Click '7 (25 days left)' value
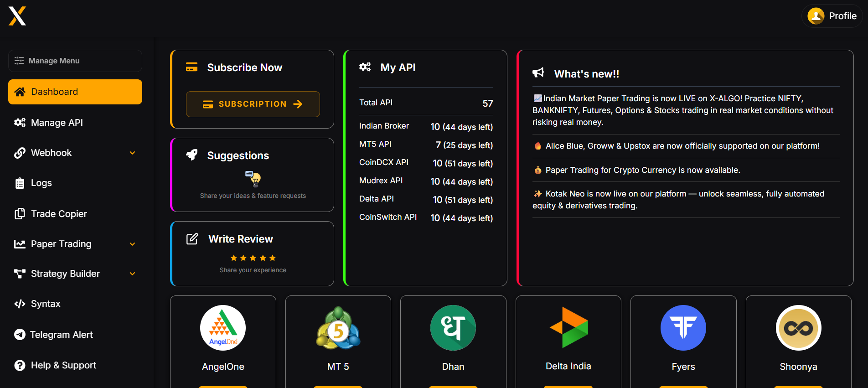Viewport: 868px width, 388px height. click(x=464, y=145)
